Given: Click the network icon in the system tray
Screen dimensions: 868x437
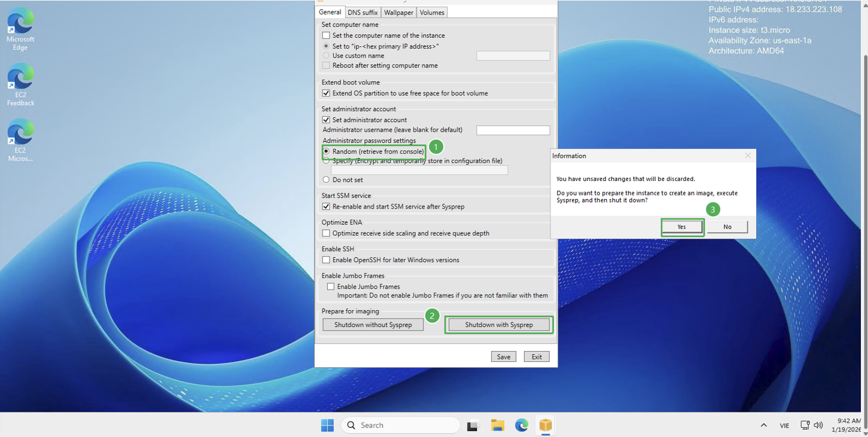Looking at the screenshot, I should point(804,425).
